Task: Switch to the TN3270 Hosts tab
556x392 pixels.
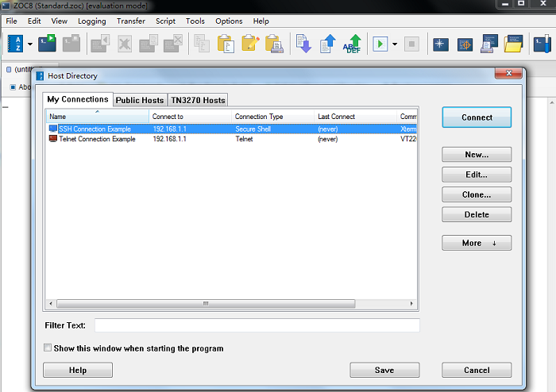Action: point(198,100)
